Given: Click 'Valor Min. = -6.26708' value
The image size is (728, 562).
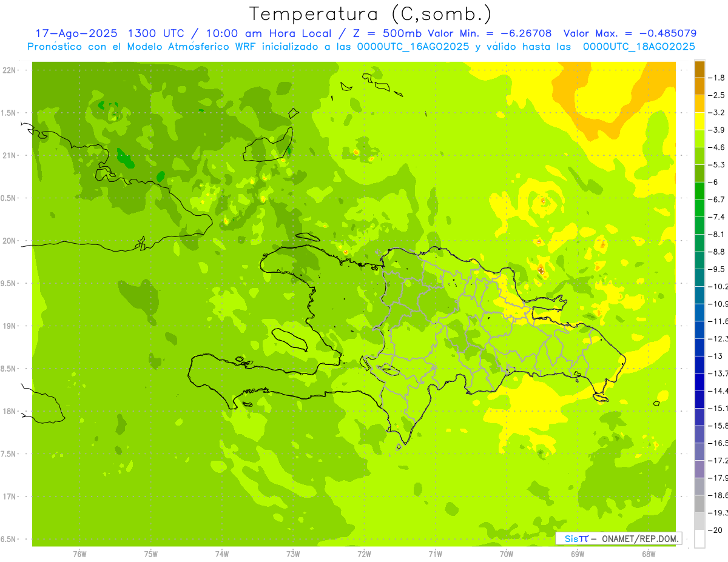Looking at the screenshot, I should (489, 34).
